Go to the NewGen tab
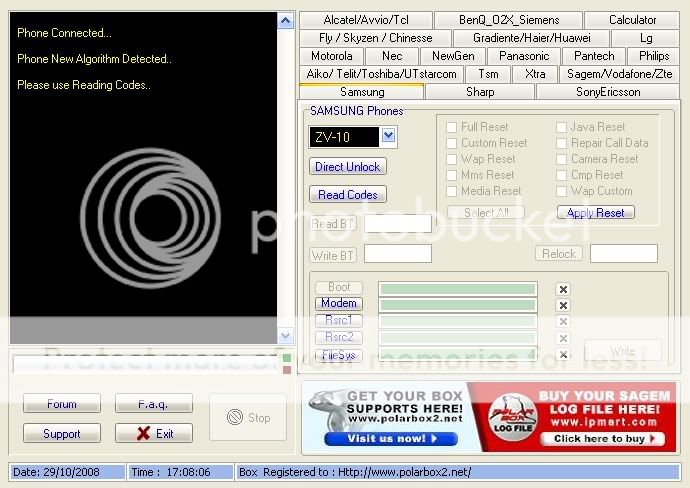This screenshot has width=690, height=488. 453,56
